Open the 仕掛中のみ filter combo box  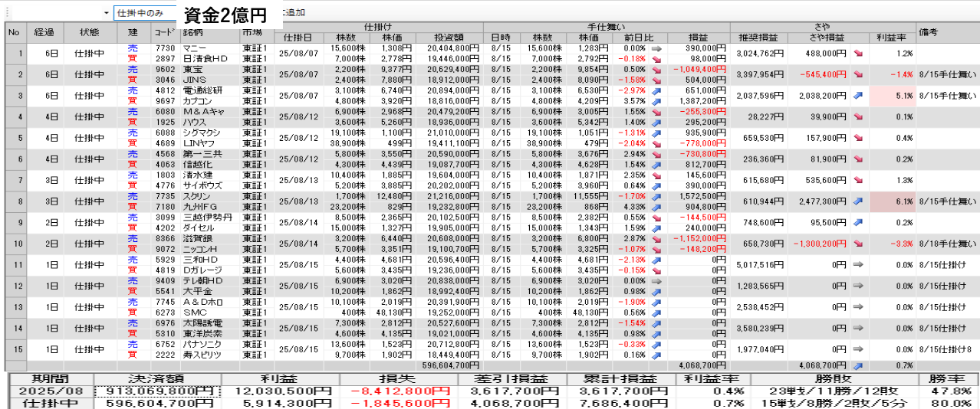point(146,14)
